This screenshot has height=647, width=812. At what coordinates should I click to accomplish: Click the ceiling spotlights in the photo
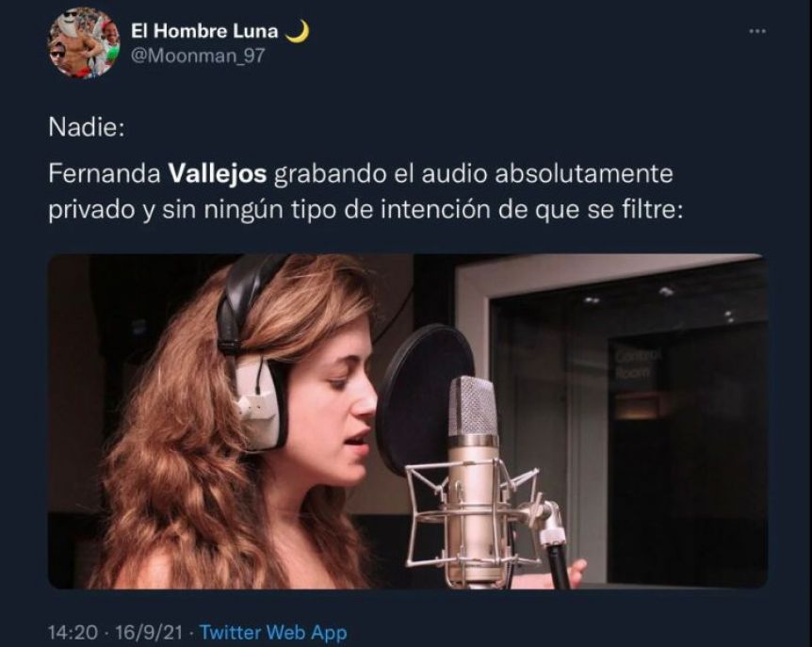click(660, 303)
